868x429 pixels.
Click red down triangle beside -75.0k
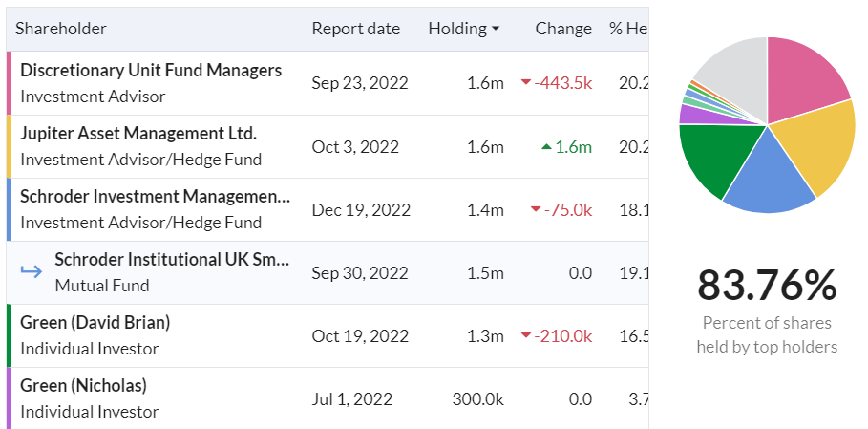pyautogui.click(x=535, y=209)
